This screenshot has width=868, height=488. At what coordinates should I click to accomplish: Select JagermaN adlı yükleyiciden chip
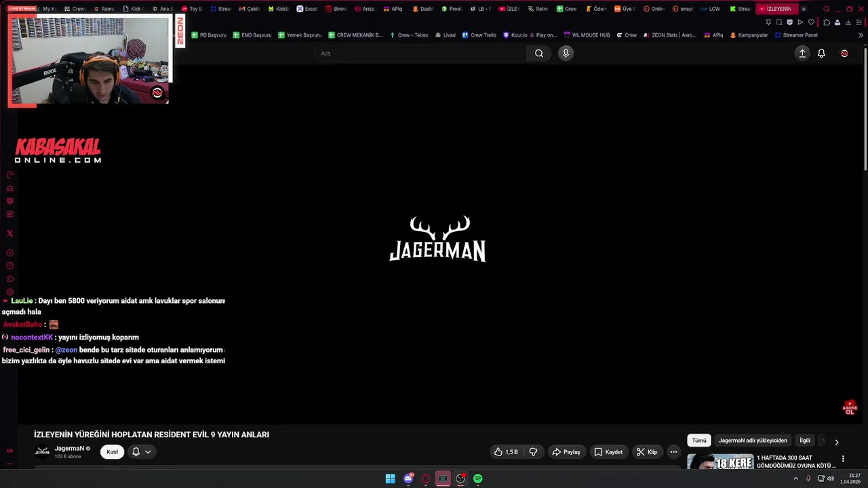(753, 441)
